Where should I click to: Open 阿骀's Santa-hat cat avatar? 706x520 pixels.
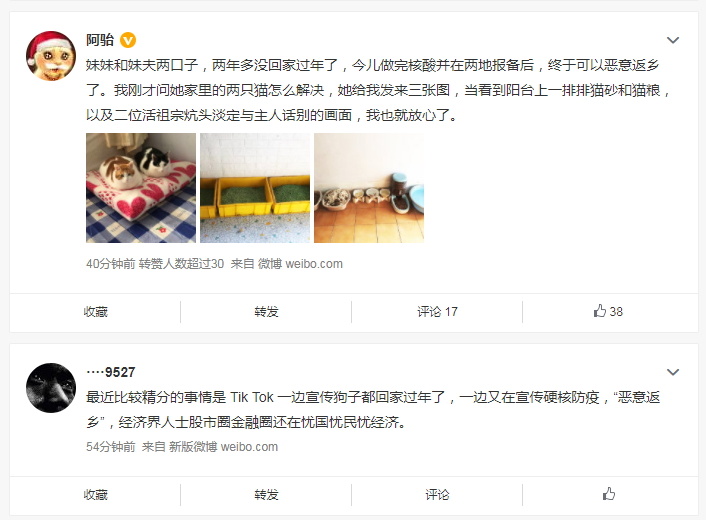pos(51,56)
